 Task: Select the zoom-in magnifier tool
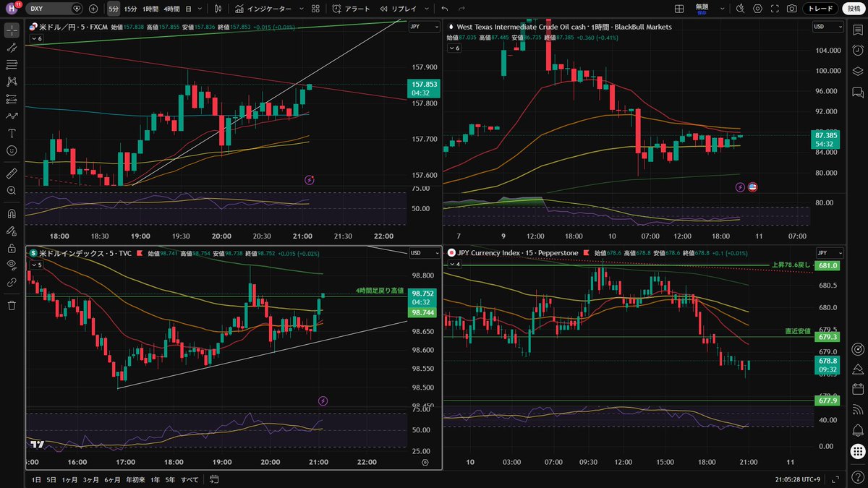[12, 191]
